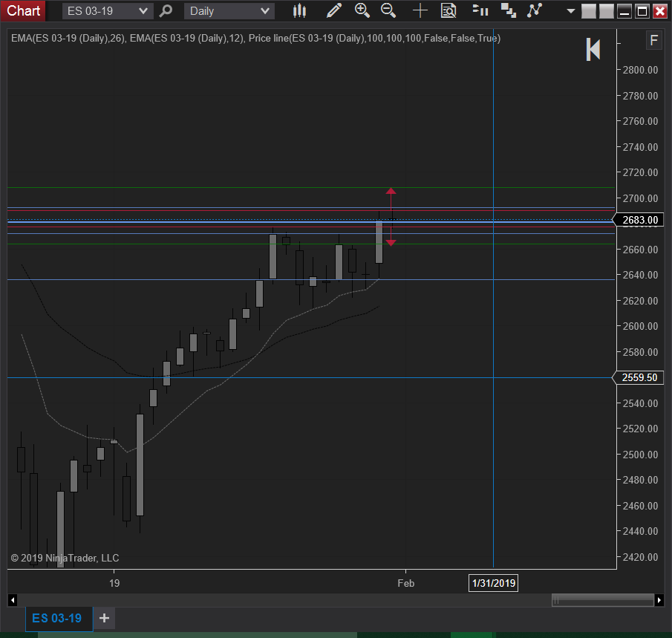Click the zoom in magnifier

click(x=362, y=10)
